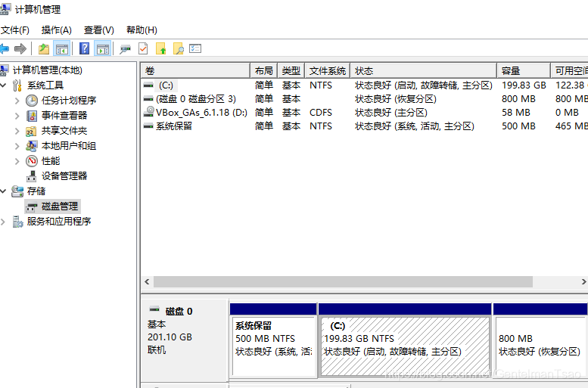The image size is (588, 388).
Task: Open the 查看(V) menu
Action: [x=99, y=30]
